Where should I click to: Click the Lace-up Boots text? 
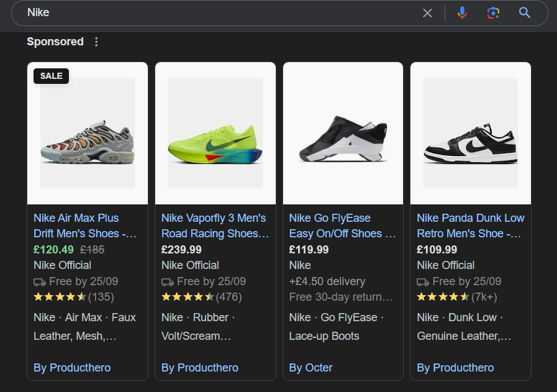click(x=324, y=336)
